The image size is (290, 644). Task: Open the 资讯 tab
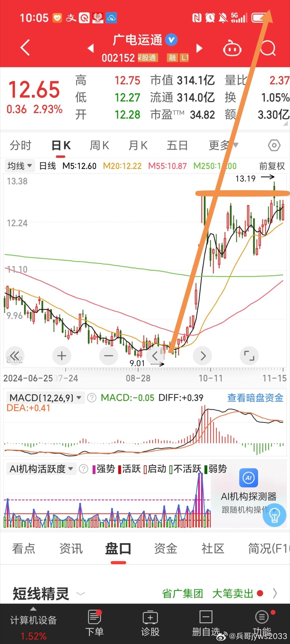pos(71,548)
